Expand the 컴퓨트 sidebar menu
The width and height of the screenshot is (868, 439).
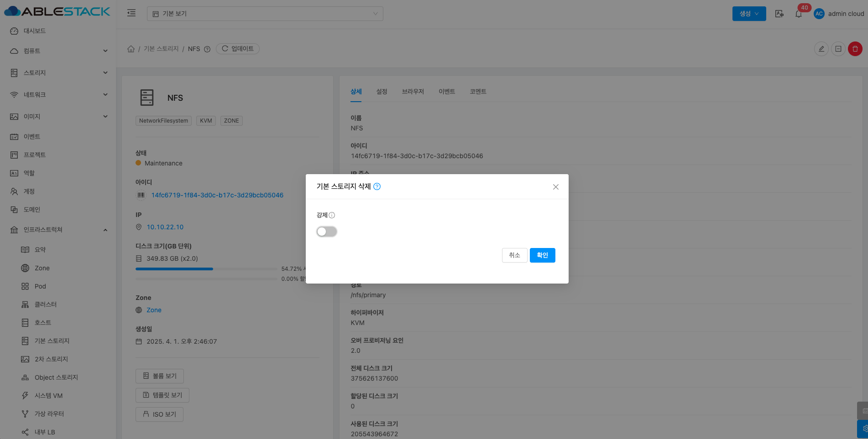tap(58, 51)
